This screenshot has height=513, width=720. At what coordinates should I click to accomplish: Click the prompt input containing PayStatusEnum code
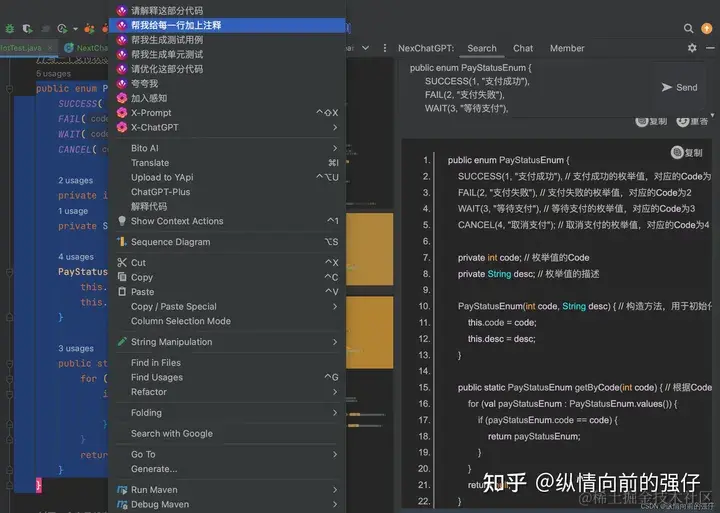(528, 88)
